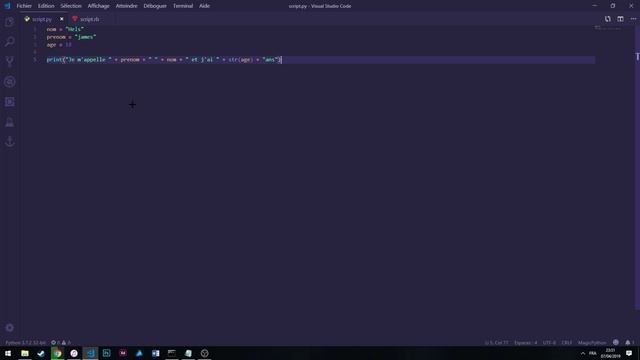Place cursor in line prenom = "james"
Image resolution: width=640 pixels, height=360 pixels.
pos(71,37)
